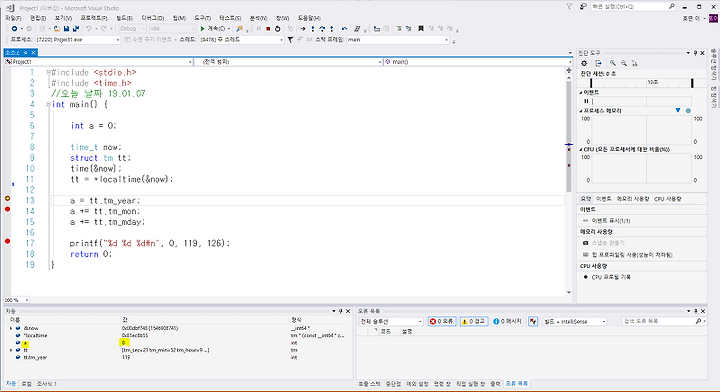Click the Show Next Statement arrow icon
The height and width of the screenshot is (392, 720).
pyautogui.click(x=303, y=28)
